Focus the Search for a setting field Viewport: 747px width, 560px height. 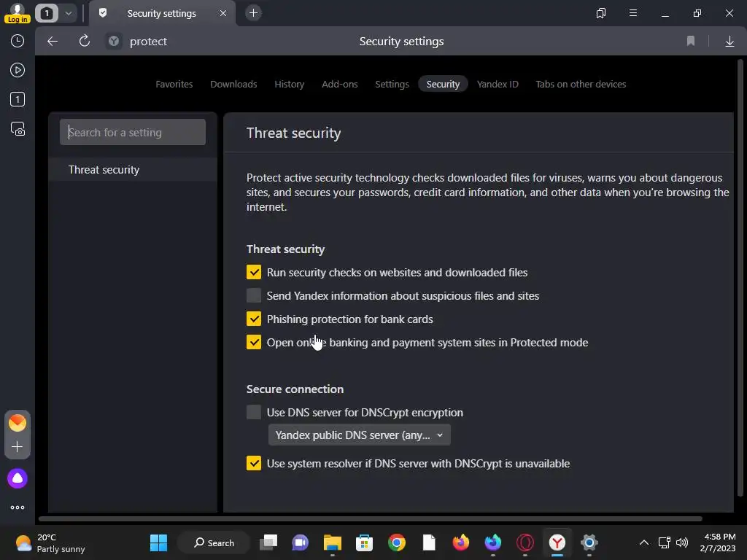pos(133,132)
